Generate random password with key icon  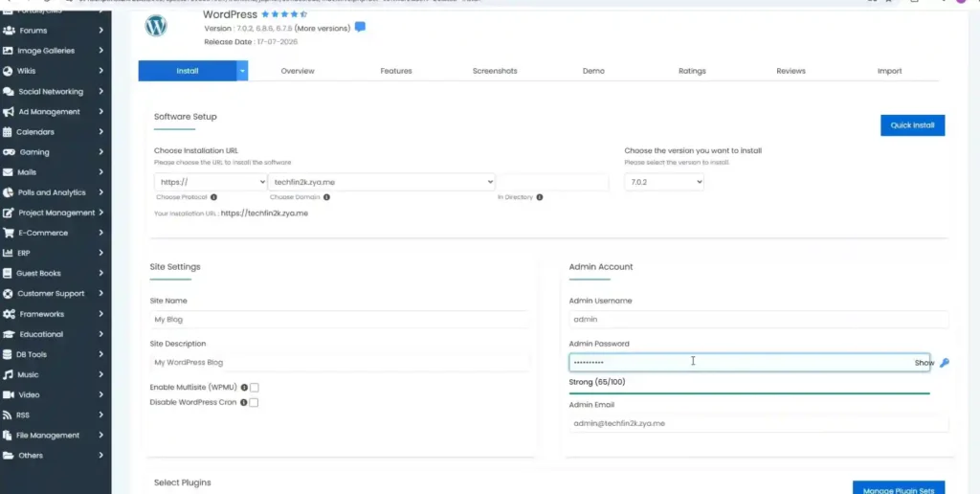945,363
